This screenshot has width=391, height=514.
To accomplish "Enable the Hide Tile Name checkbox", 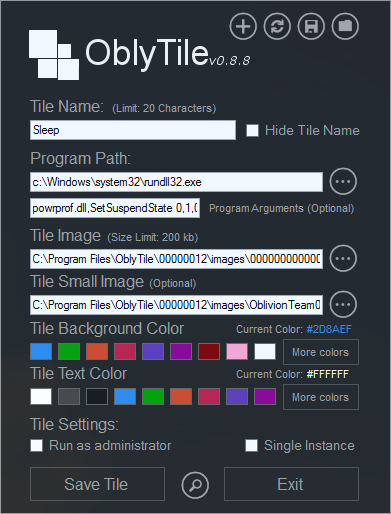I will [x=252, y=130].
